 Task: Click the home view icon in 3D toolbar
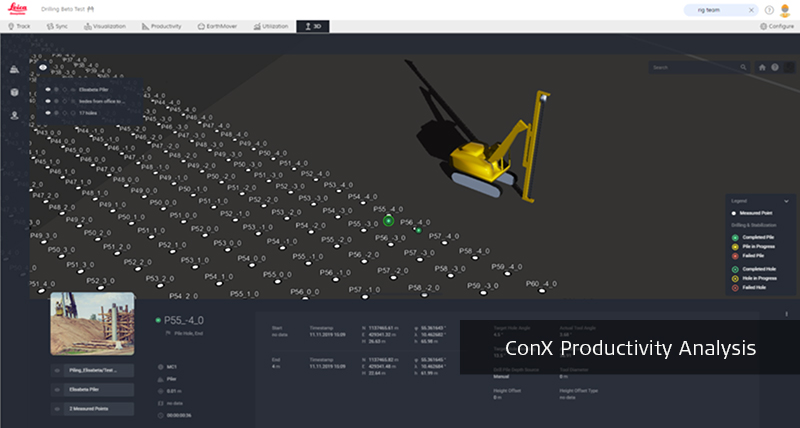[x=762, y=68]
